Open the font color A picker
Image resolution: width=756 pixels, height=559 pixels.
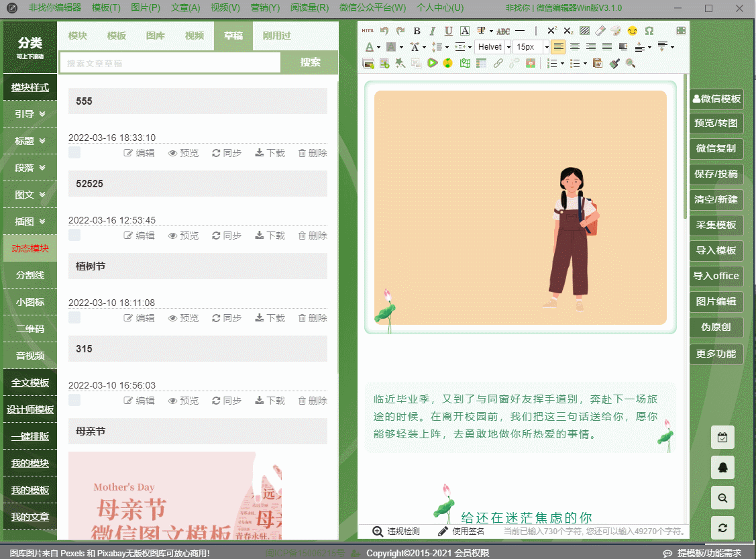coord(370,47)
